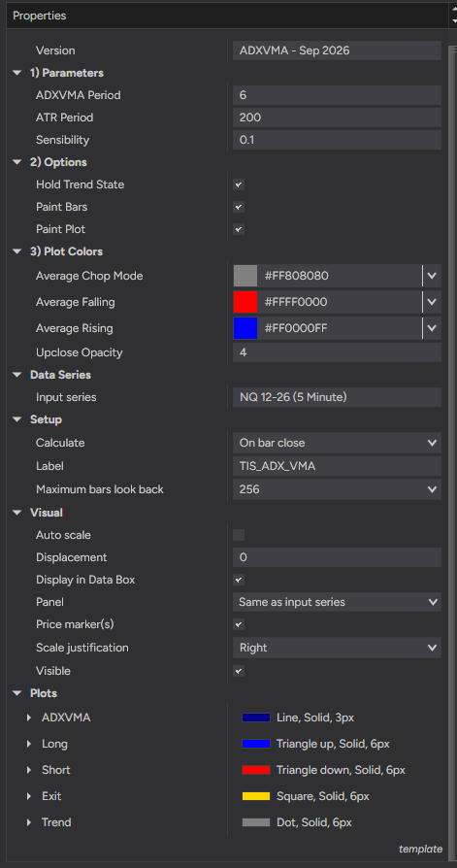This screenshot has height=868, width=457.
Task: Click the Long plot blue swatch
Action: coord(256,744)
